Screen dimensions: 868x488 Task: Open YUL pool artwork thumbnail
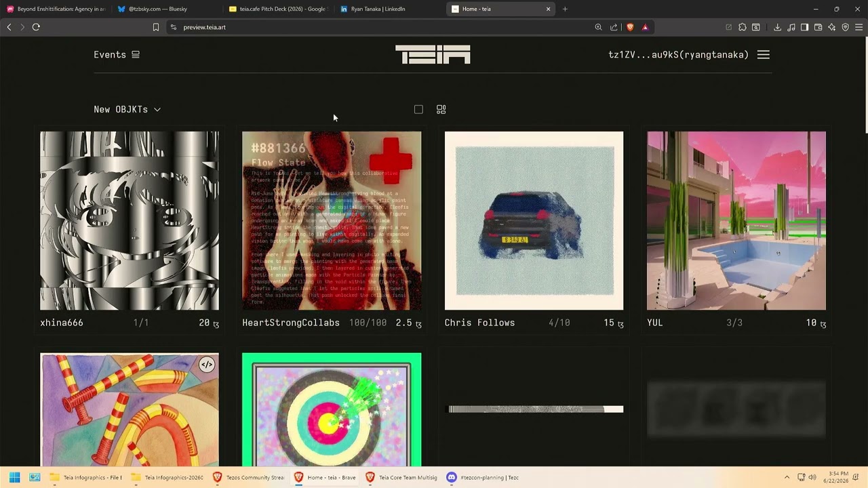736,220
